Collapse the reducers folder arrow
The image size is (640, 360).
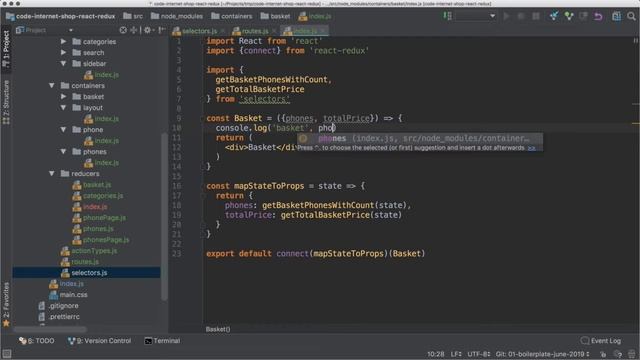click(x=52, y=173)
